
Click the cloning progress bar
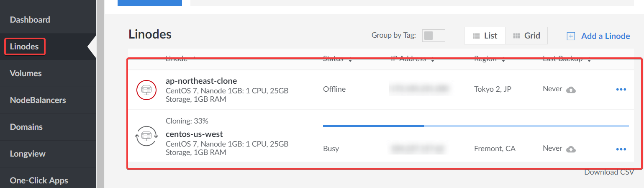[x=476, y=125]
